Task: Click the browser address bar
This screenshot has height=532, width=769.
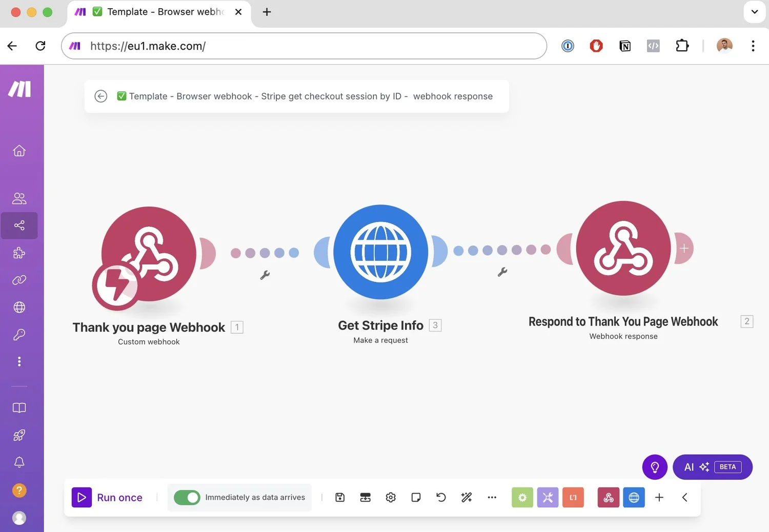Action: pos(302,46)
